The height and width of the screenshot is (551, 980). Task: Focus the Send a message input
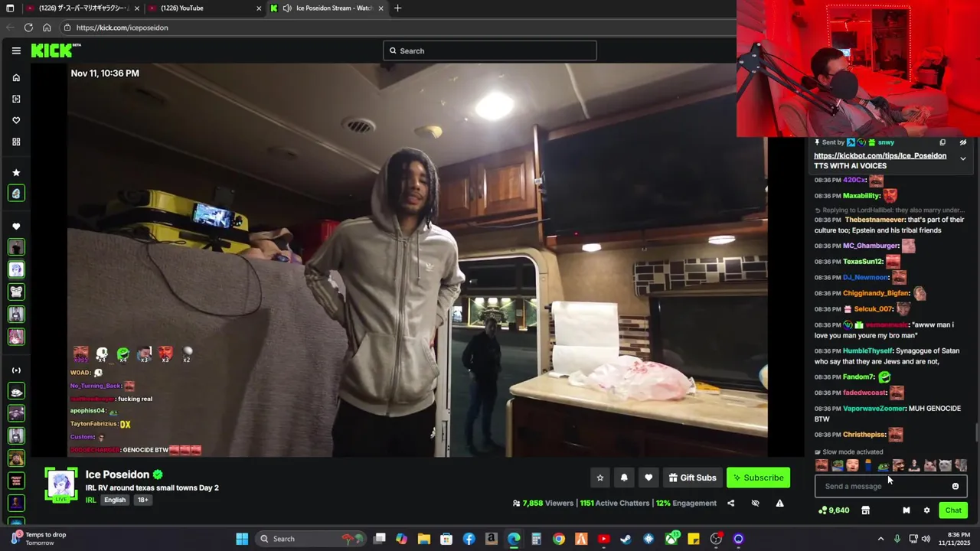(x=882, y=486)
